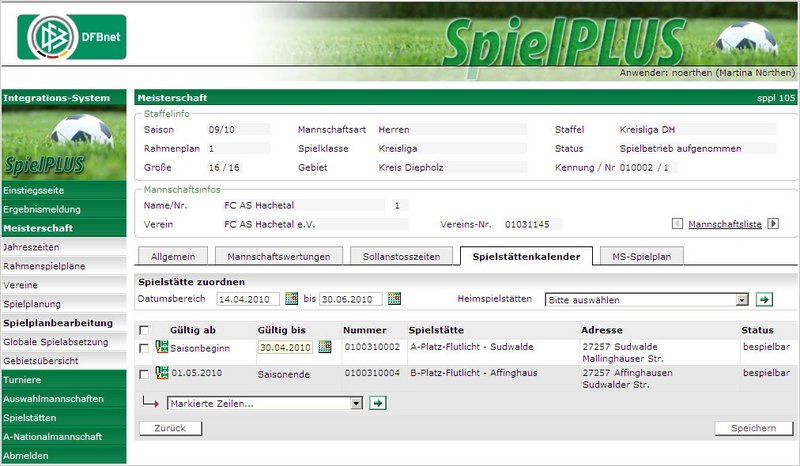Screen dimensions: 800x466
Task: Toggle select-all checkbox in table header
Action: tap(145, 330)
